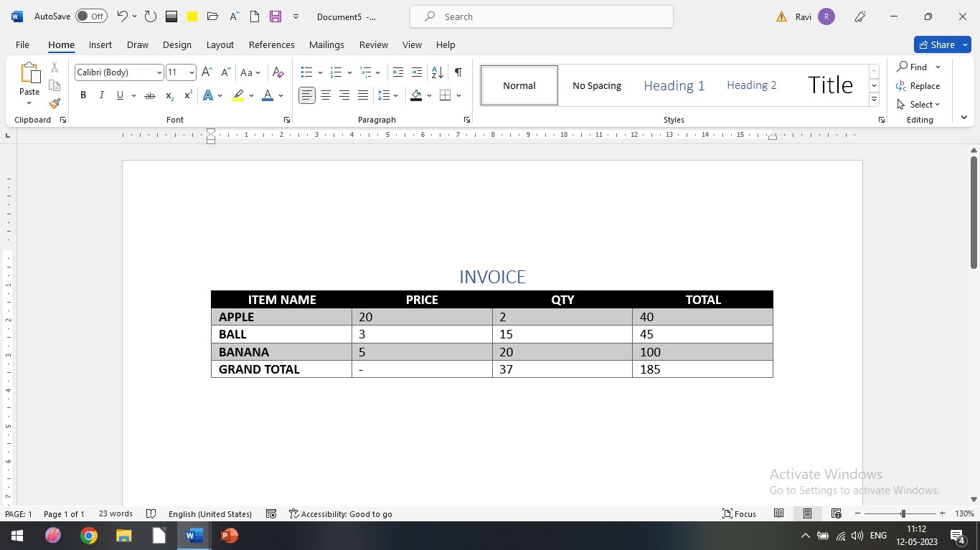Viewport: 980px width, 550px height.
Task: Click the Show/Hide paragraph marks icon
Action: click(458, 72)
